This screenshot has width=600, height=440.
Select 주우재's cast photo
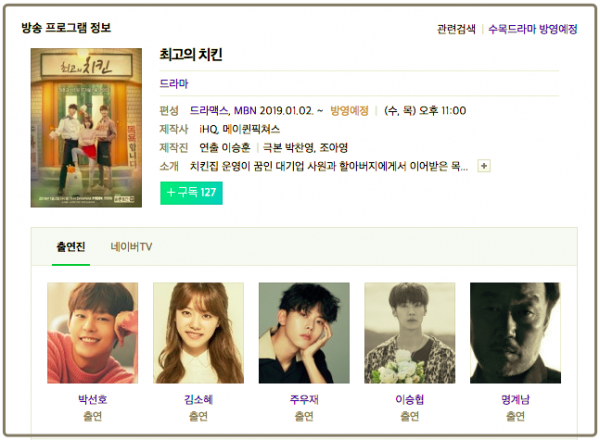click(x=304, y=333)
